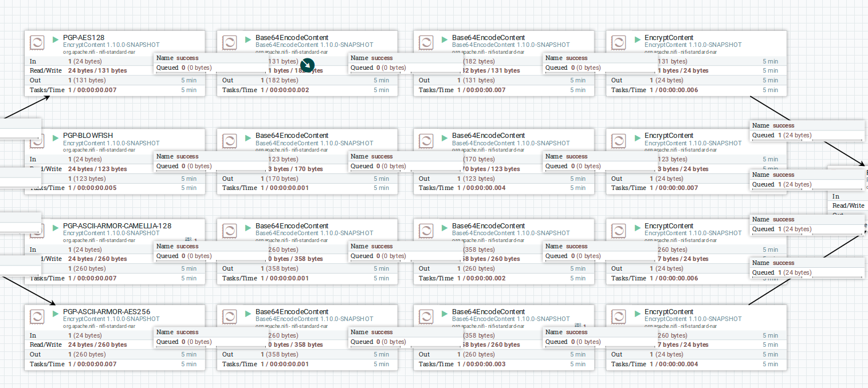Click the teal connection arrow handle on Base64EncodeContent
The width and height of the screenshot is (868, 388).
point(308,66)
